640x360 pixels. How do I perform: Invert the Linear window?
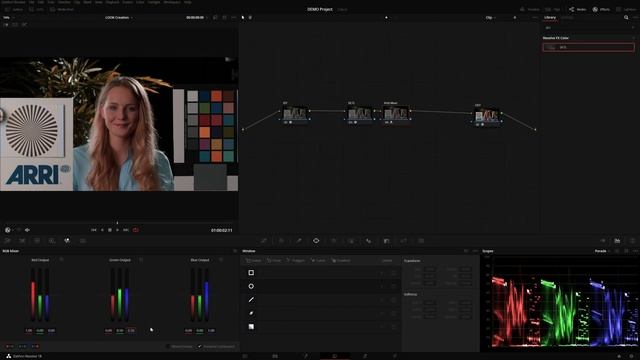tap(382, 273)
